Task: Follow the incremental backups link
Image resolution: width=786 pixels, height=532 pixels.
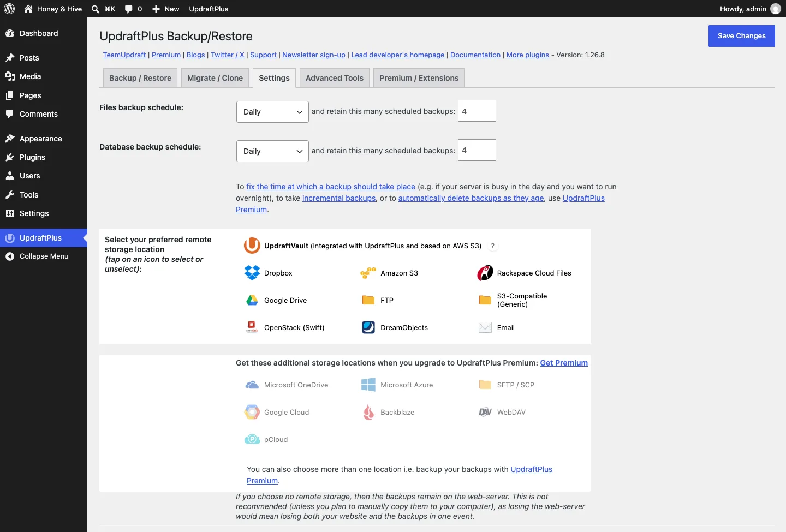Action: tap(339, 198)
